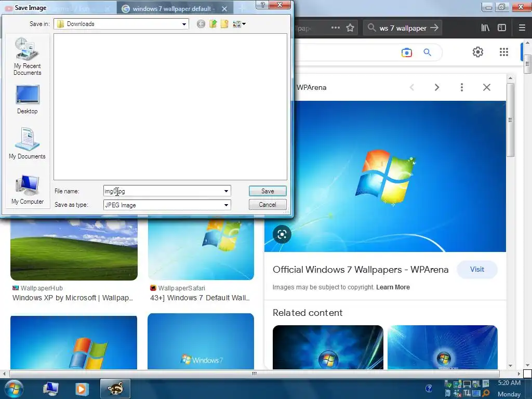Go back to last folder in Save dialog
Image resolution: width=532 pixels, height=399 pixels.
(201, 24)
